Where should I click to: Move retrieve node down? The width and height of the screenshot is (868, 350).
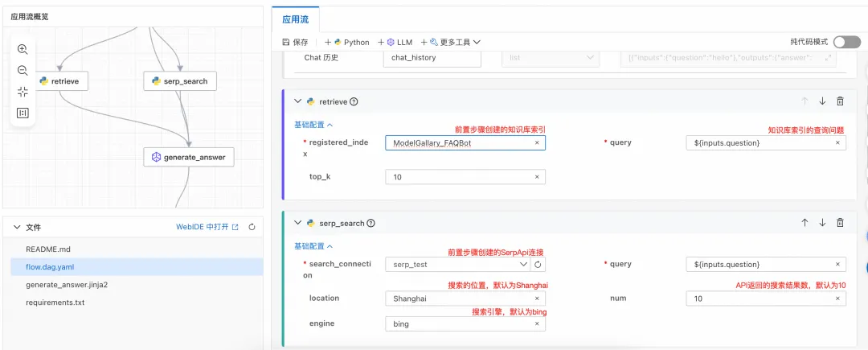point(823,101)
